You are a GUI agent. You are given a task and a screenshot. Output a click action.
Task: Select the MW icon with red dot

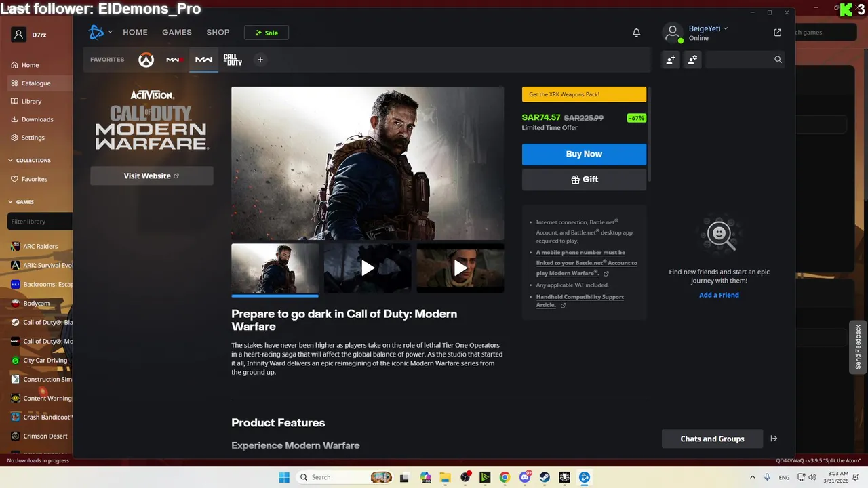tap(174, 60)
